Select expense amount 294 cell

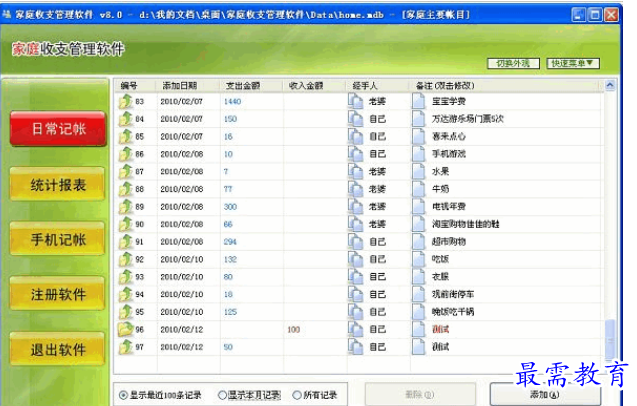tap(230, 241)
